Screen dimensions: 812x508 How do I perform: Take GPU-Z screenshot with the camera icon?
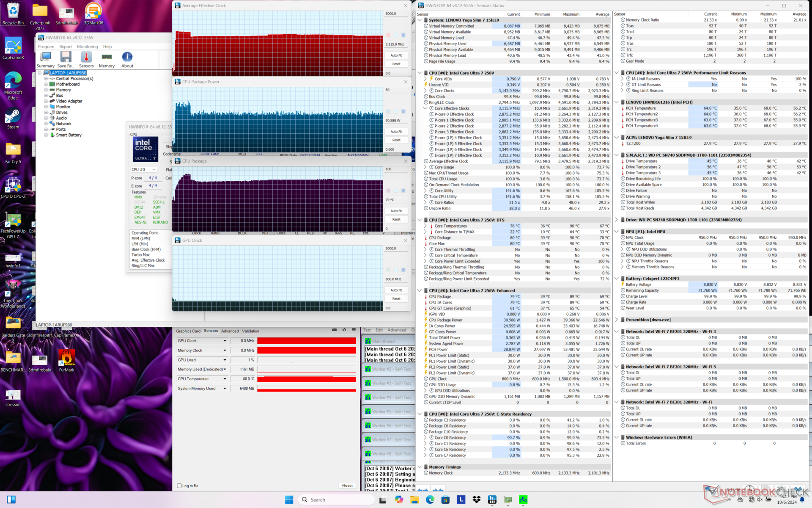334,330
